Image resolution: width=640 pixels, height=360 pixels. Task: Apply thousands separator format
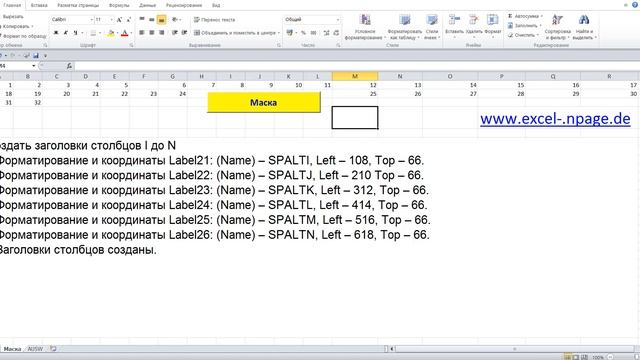pos(313,33)
